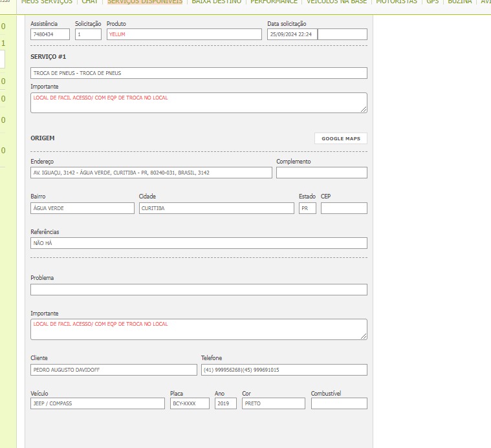Go to Veículos na Base menu
This screenshot has height=448, width=491.
336,3
